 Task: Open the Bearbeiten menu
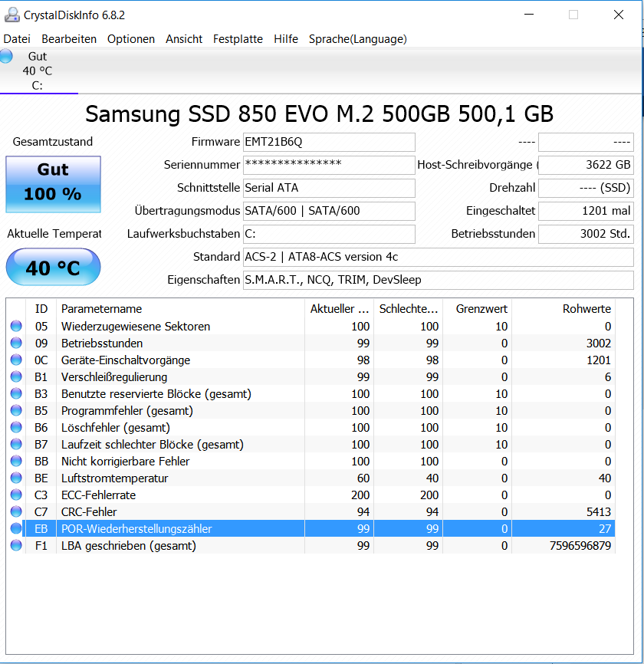pyautogui.click(x=69, y=39)
